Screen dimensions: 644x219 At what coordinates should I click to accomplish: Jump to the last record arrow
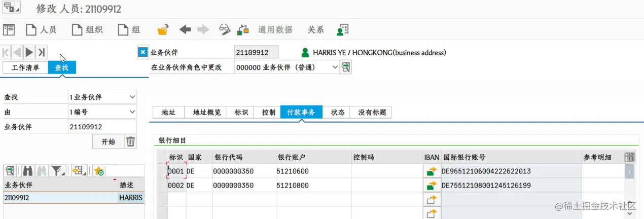tap(42, 52)
